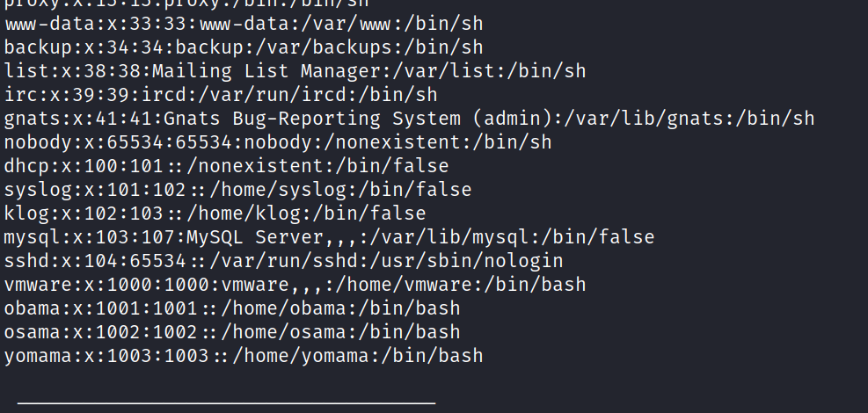868x413 pixels.
Task: Click the horizontal line below the output
Action: pos(226,403)
